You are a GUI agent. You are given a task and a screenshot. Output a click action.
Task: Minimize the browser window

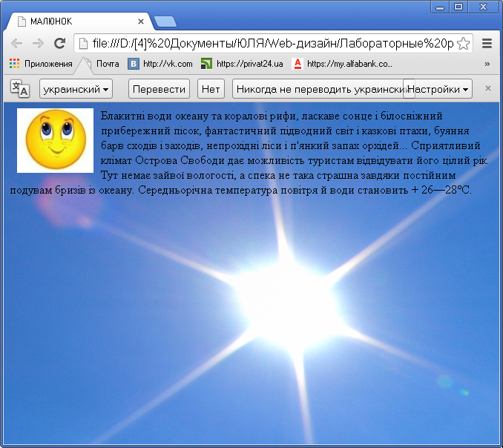[x=440, y=7]
